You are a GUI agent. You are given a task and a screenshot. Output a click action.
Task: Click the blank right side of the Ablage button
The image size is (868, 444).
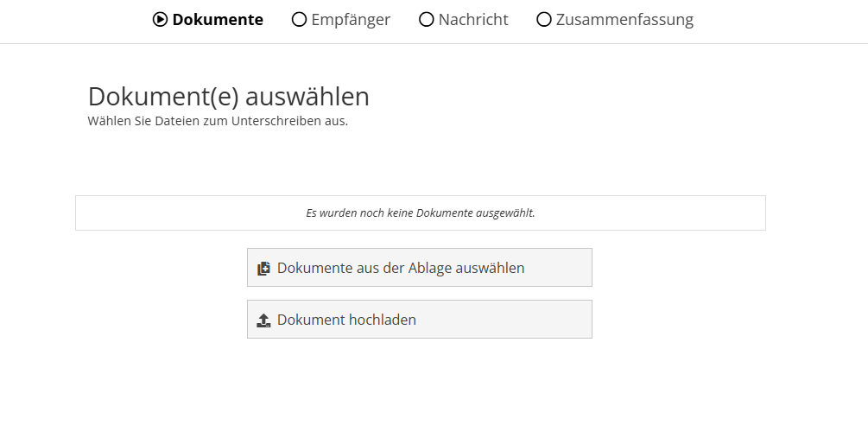click(561, 268)
